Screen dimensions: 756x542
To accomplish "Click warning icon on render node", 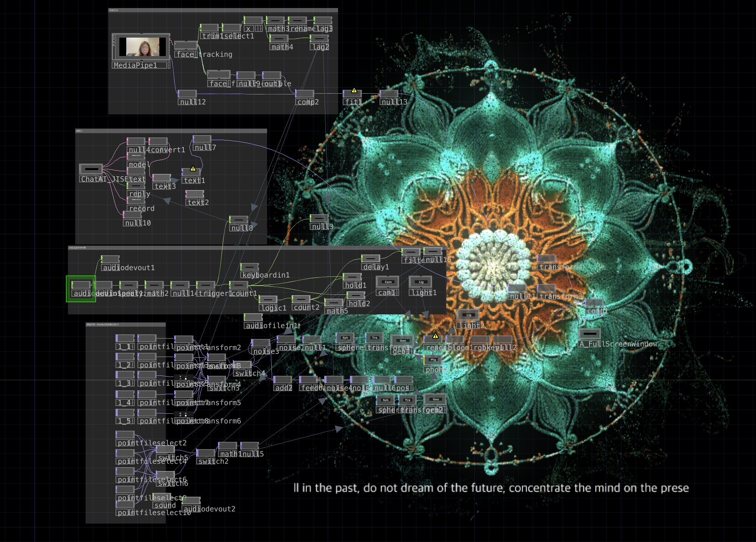I will (x=435, y=336).
